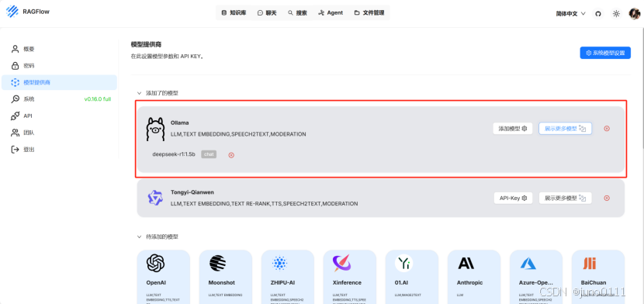Select 概要 in the sidebar

pos(59,49)
